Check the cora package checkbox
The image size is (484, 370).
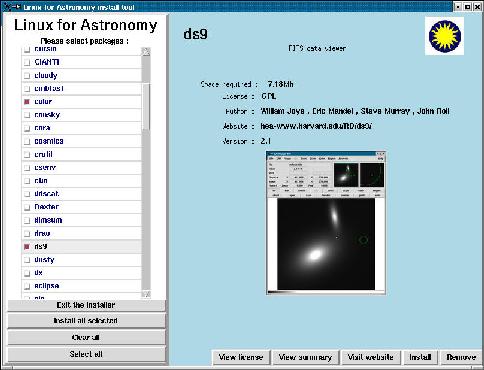click(x=27, y=128)
